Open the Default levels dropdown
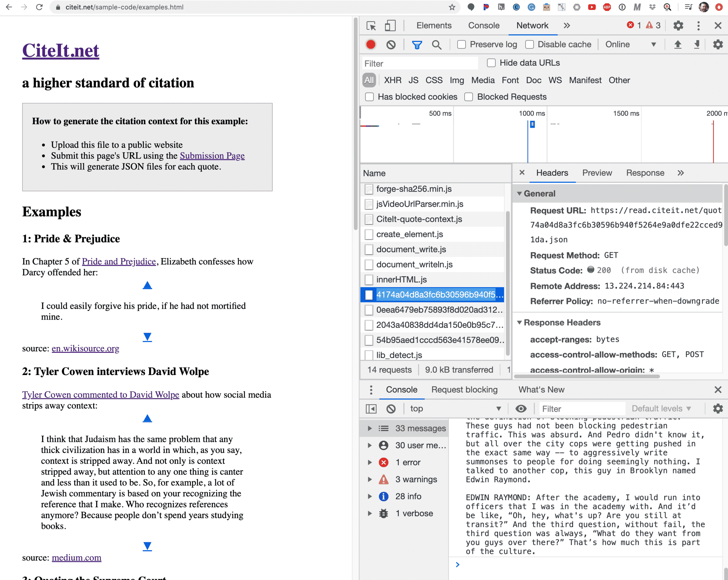728x580 pixels. click(661, 409)
